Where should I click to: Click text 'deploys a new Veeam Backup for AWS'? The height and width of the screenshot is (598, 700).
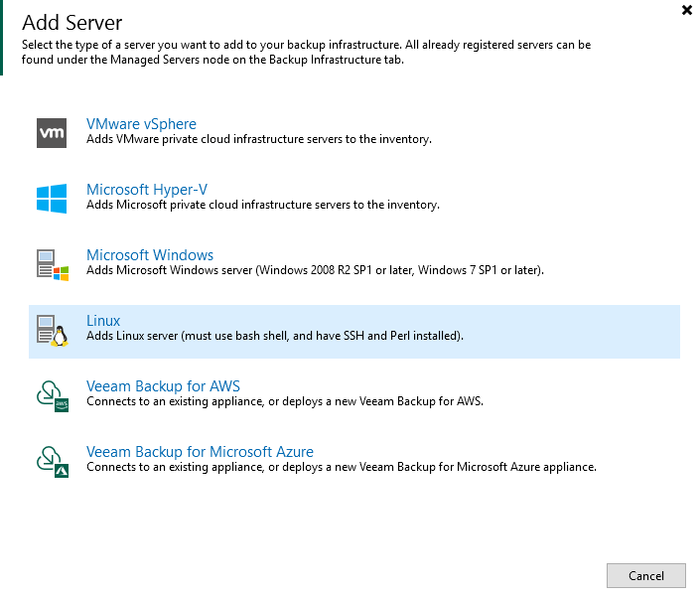pos(382,401)
